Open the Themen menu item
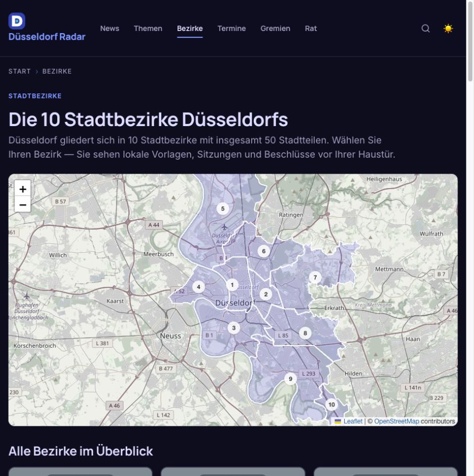 pyautogui.click(x=148, y=28)
